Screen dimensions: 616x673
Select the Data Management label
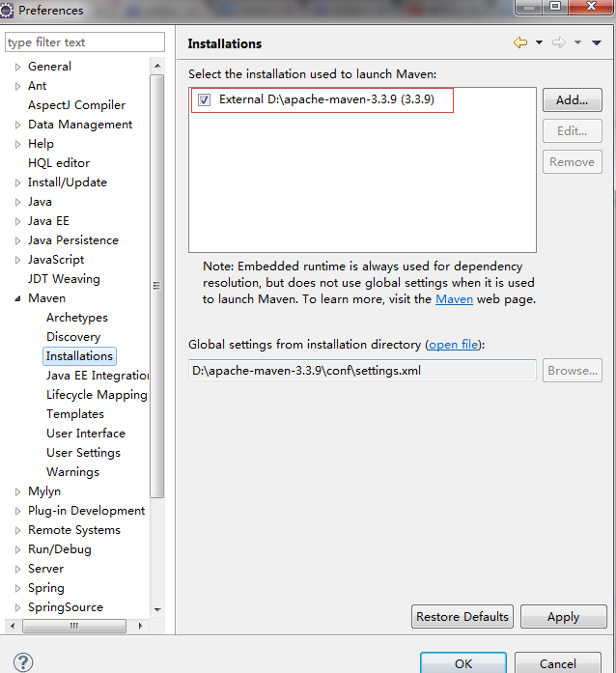(80, 125)
